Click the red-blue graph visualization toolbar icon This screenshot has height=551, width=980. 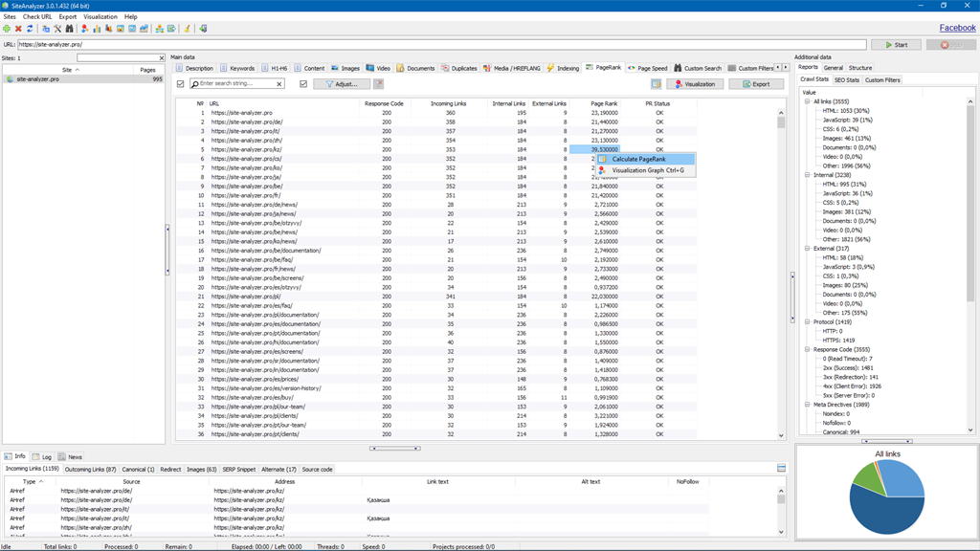(x=85, y=29)
